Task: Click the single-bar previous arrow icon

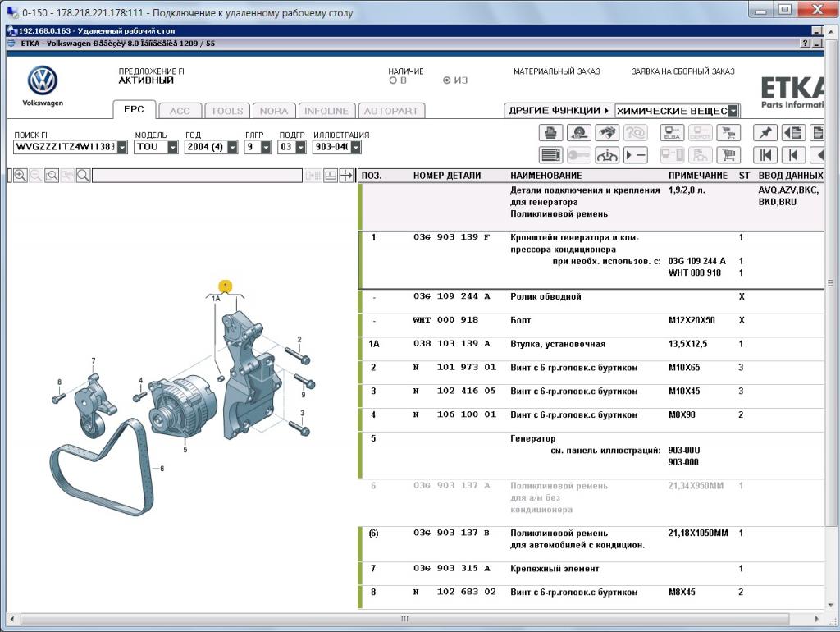Action: click(793, 155)
